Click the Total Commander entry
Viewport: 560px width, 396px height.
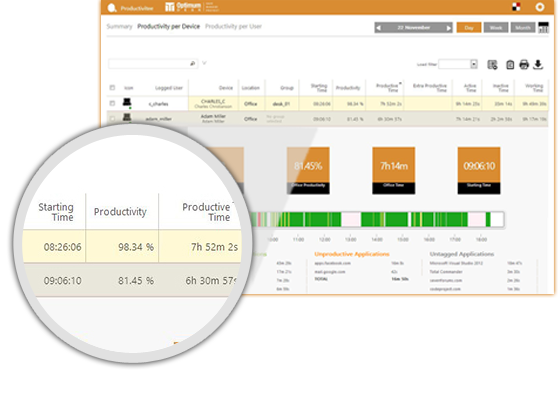point(446,272)
